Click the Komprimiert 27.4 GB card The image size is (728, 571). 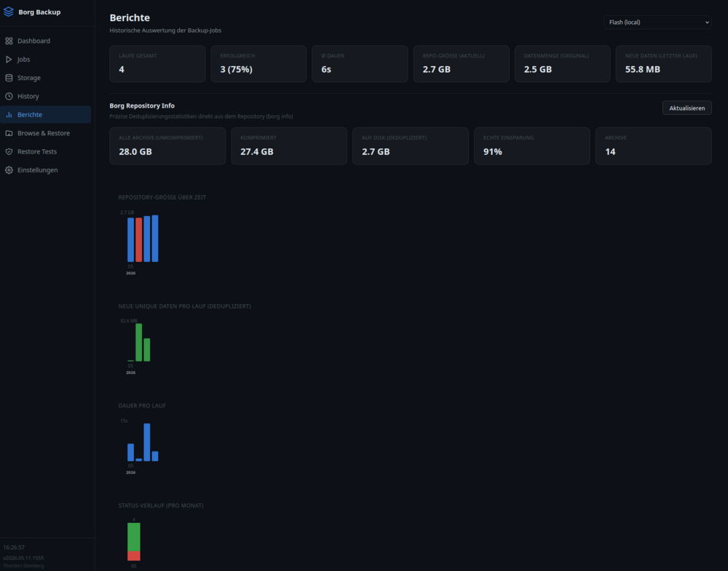coord(289,146)
